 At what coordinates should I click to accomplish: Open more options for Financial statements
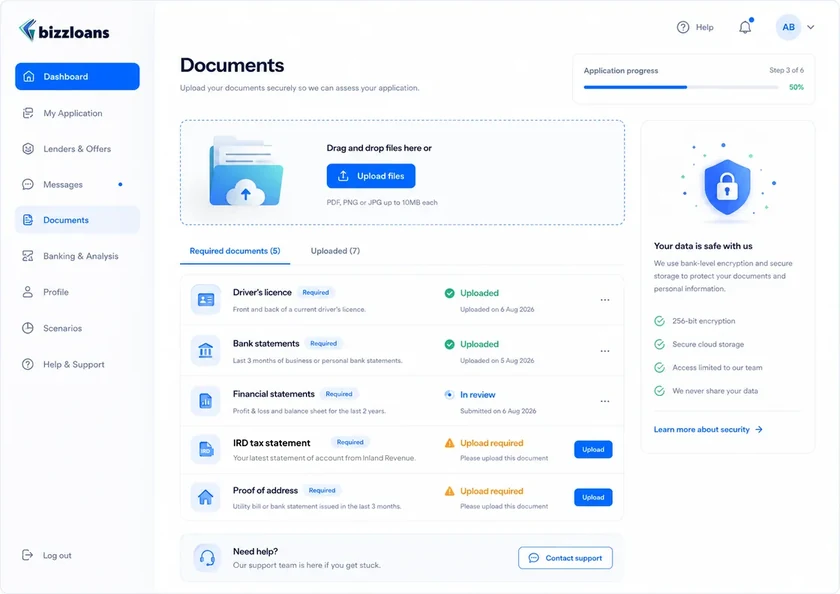605,401
